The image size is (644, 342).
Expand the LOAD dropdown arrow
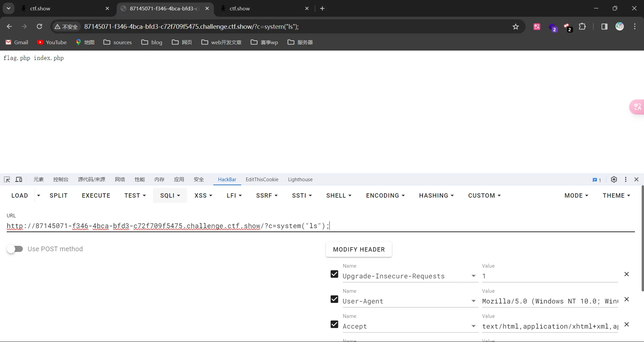(x=39, y=196)
